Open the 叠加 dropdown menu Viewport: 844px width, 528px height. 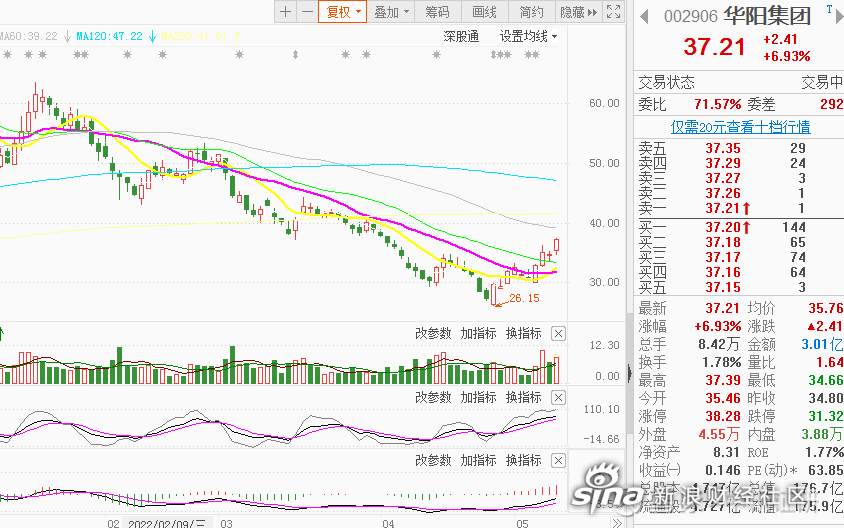point(391,12)
